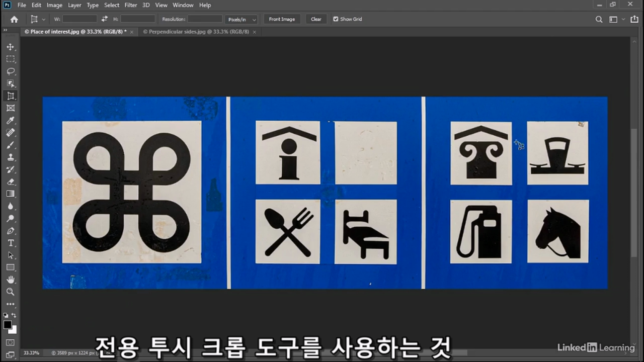Set the background color swatch

(14, 330)
